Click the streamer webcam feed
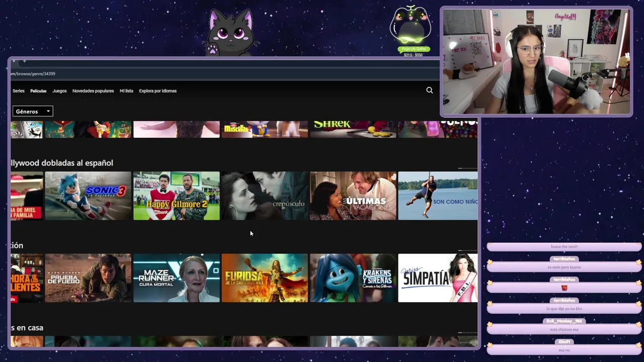 pyautogui.click(x=536, y=62)
